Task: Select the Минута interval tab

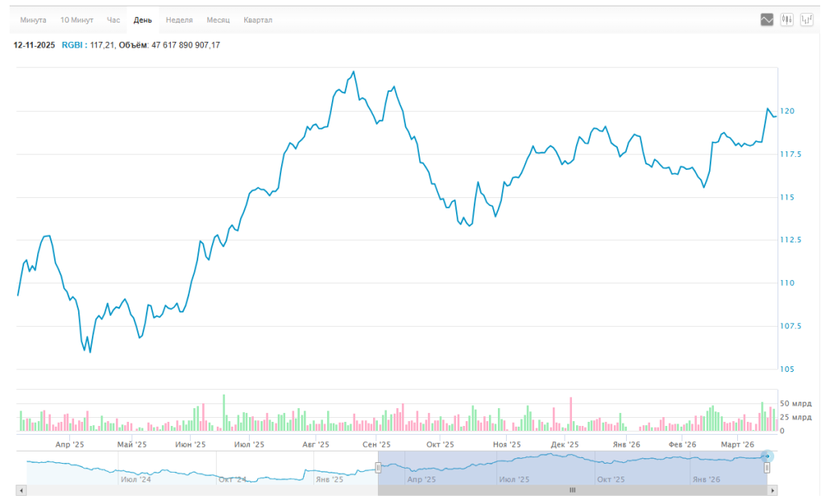Action: [33, 19]
